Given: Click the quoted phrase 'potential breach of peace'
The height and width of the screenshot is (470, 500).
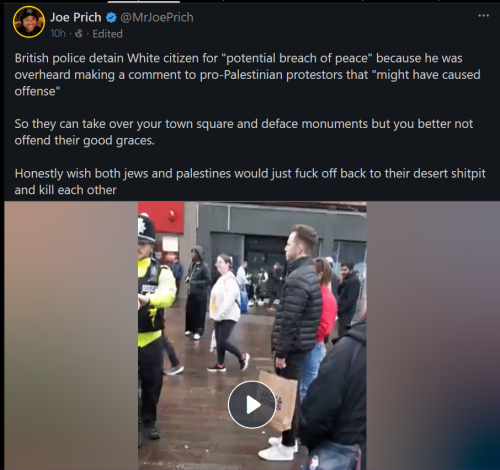Looking at the screenshot, I should pyautogui.click(x=299, y=58).
